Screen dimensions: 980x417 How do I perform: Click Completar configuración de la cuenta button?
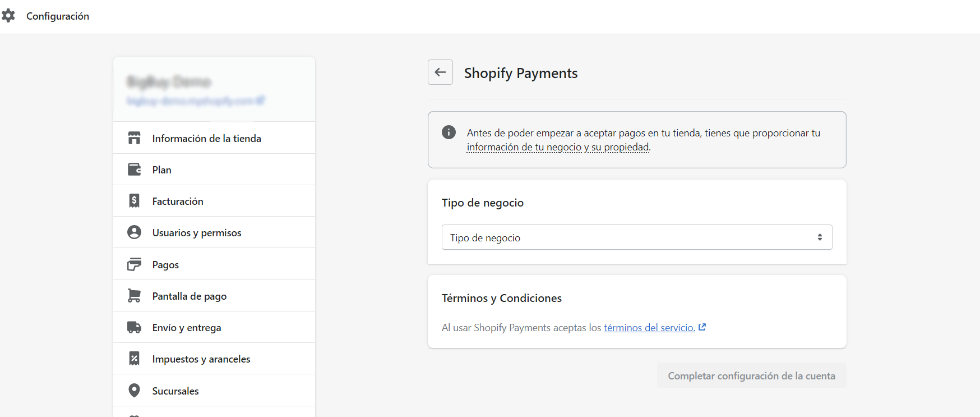[x=751, y=375]
